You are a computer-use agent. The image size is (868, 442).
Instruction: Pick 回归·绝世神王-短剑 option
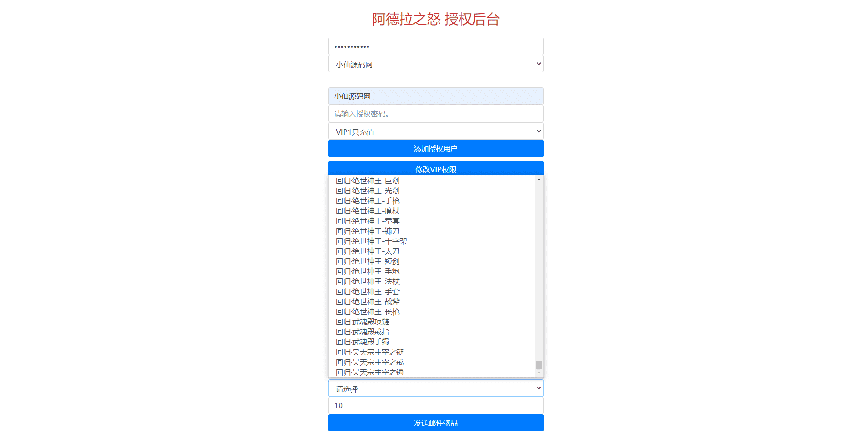click(x=432, y=262)
